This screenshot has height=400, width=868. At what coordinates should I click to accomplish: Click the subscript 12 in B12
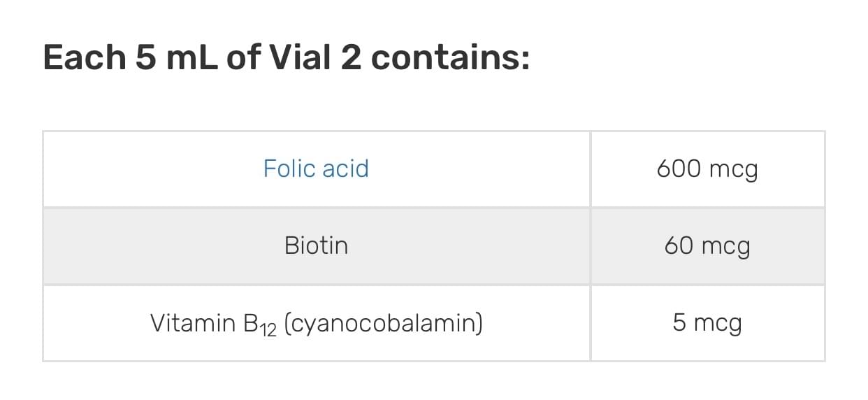click(268, 329)
